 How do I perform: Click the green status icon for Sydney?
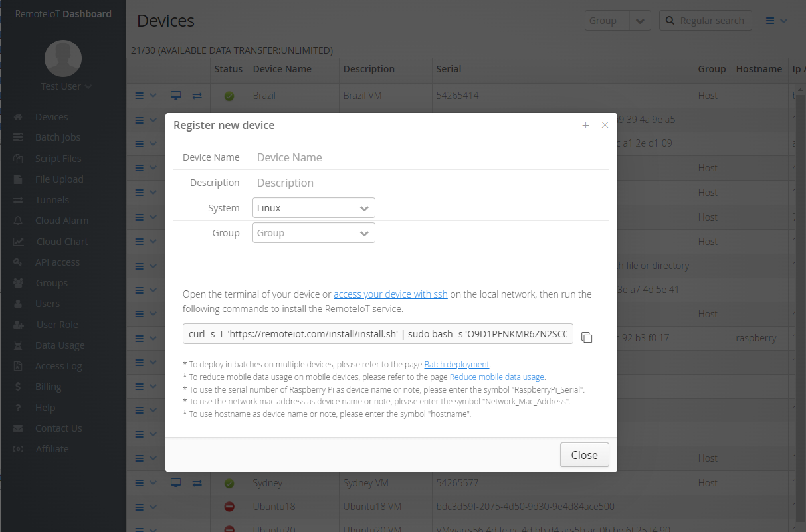[x=229, y=483]
